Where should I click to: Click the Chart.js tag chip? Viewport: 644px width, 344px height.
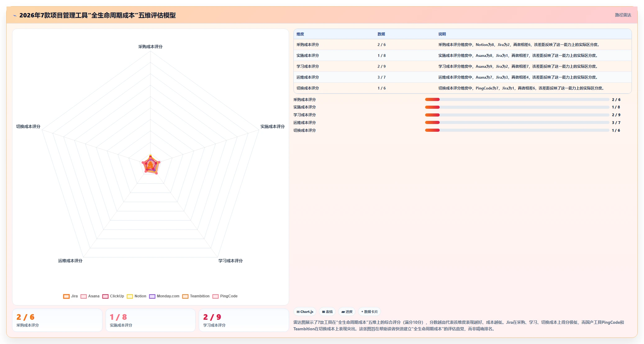(x=305, y=312)
